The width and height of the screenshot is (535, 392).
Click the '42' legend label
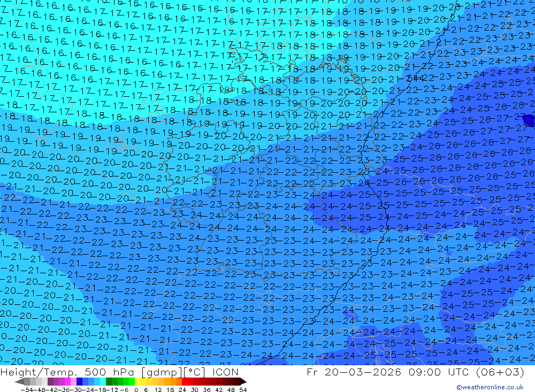219,390
